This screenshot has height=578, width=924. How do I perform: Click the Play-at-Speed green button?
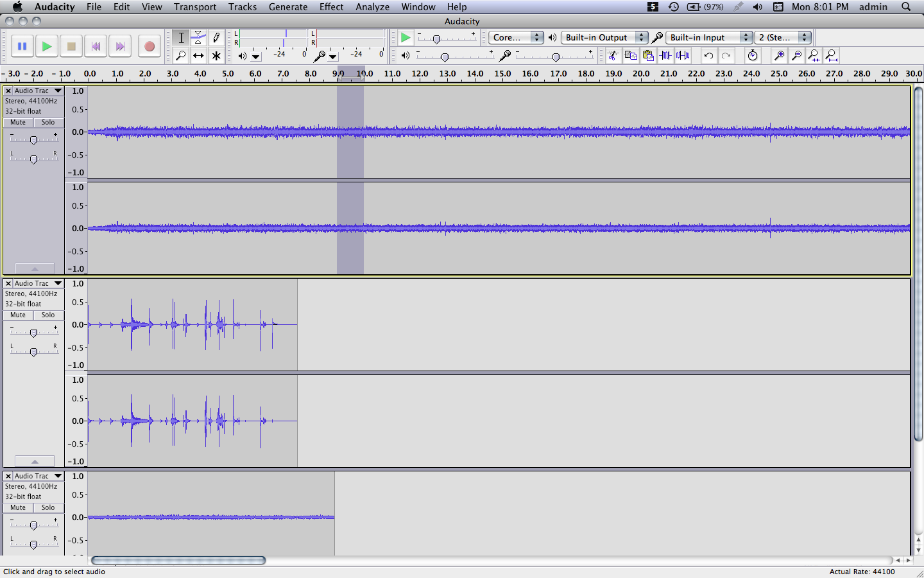(x=406, y=38)
